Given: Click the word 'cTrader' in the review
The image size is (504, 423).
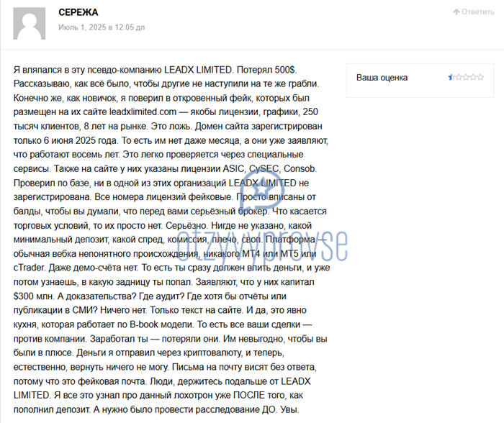Looking at the screenshot, I should pos(30,268).
